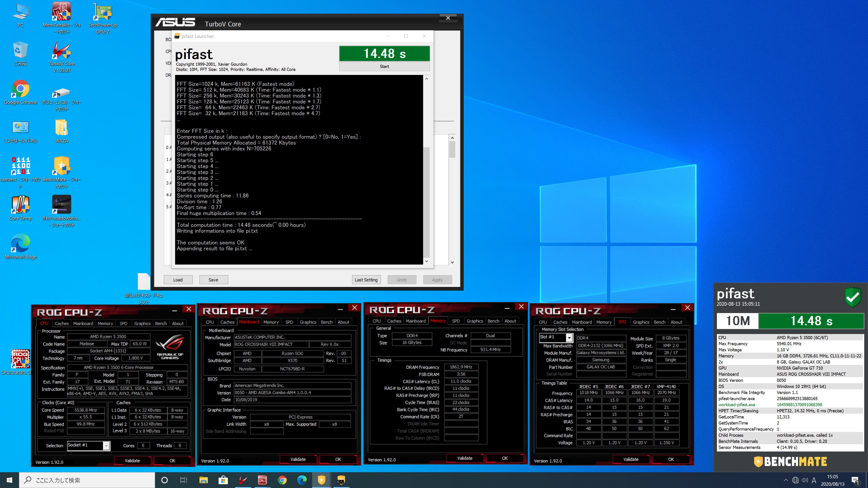Screen dimensions: 868x488
Task: Switch to Caches tab in first CPU-Z window
Action: coord(62,323)
